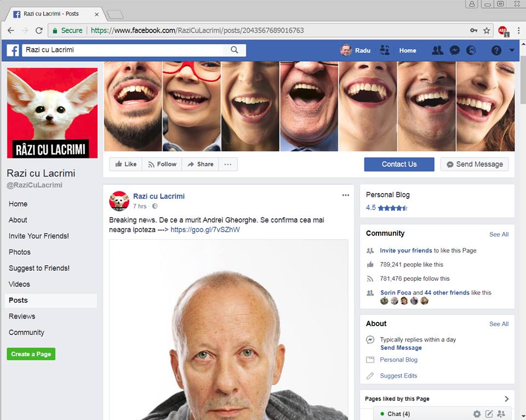Viewport: 526px width, 420px height.
Task: Open Reviews in page sidebar
Action: pos(22,316)
